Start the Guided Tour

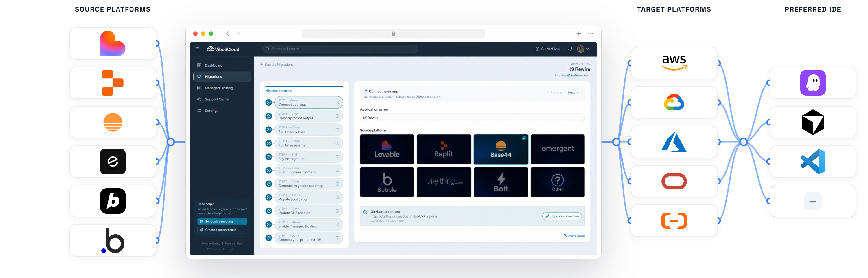(x=548, y=49)
